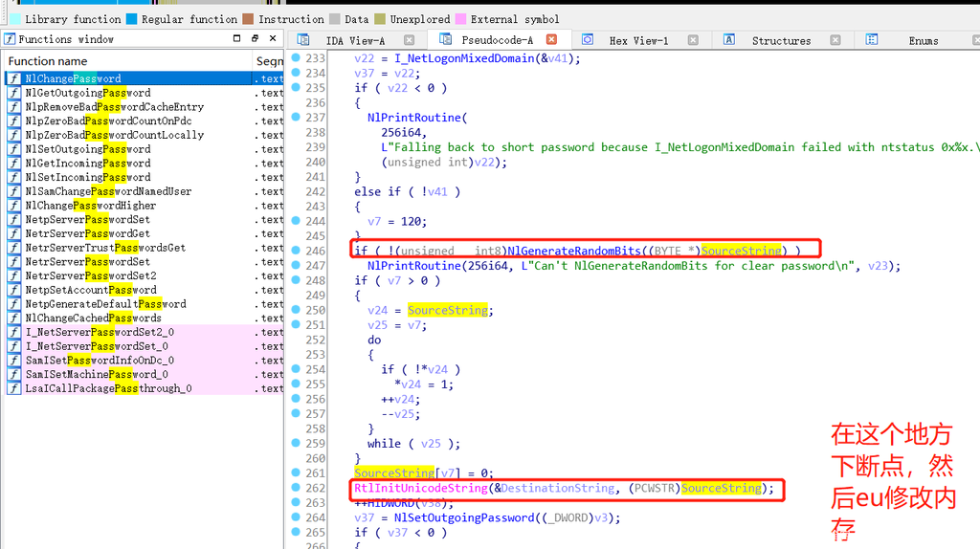Toggle breakpoint dot at line 237
The width and height of the screenshot is (980, 549).
(x=295, y=118)
